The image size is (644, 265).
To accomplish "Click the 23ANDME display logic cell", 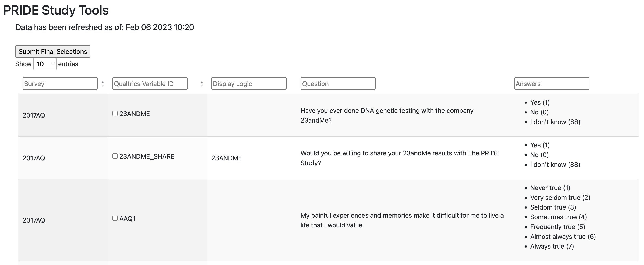I will [x=226, y=158].
